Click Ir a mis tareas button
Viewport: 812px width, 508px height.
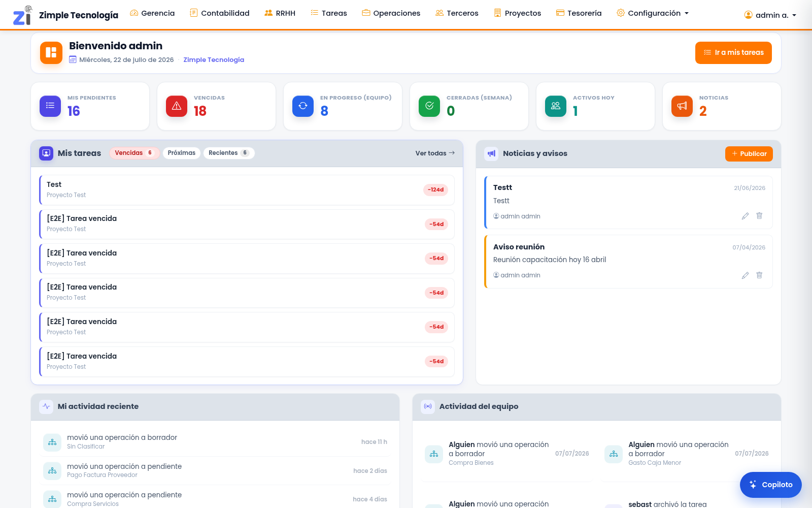point(733,53)
